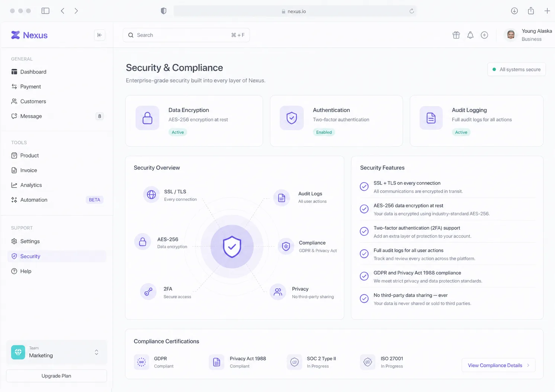Open Invoice in the sidebar
Viewport: 555px width, 392px height.
click(x=57, y=170)
